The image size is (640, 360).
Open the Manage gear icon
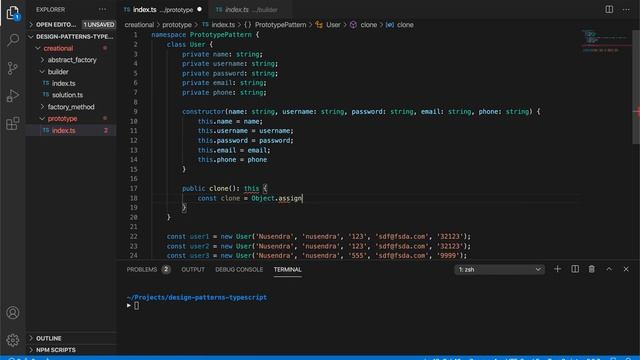(13, 340)
